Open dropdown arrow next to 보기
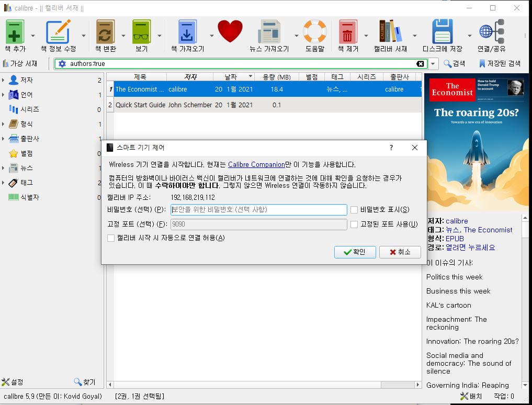Screen dimensions: 532x405 click(x=159, y=35)
